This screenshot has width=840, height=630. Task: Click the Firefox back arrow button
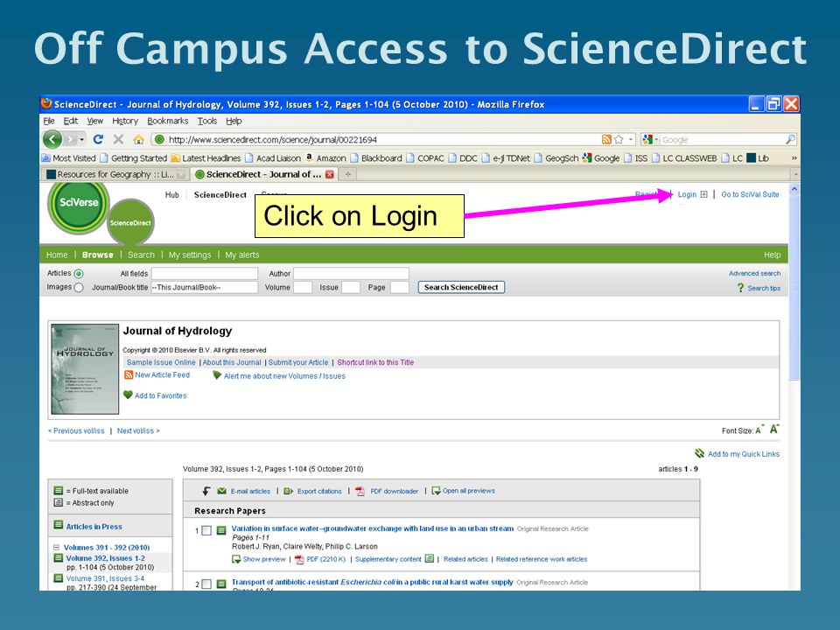(52, 139)
